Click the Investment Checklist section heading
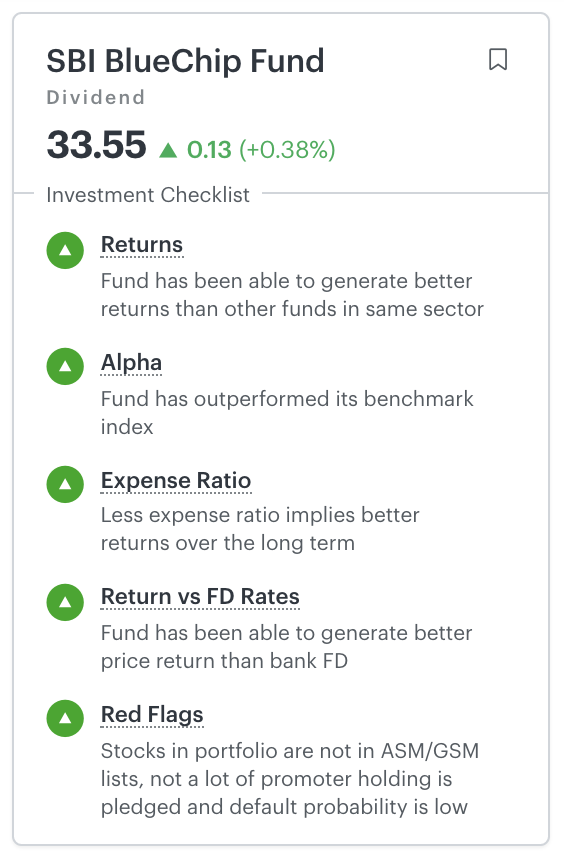Viewport: 564px width, 858px height. pyautogui.click(x=148, y=195)
